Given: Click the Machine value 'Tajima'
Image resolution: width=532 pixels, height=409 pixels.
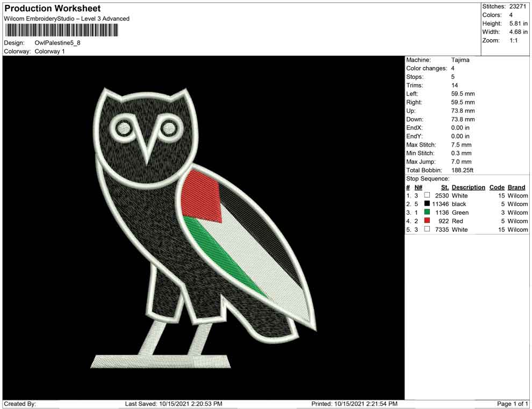Looking at the screenshot, I should pos(460,60).
